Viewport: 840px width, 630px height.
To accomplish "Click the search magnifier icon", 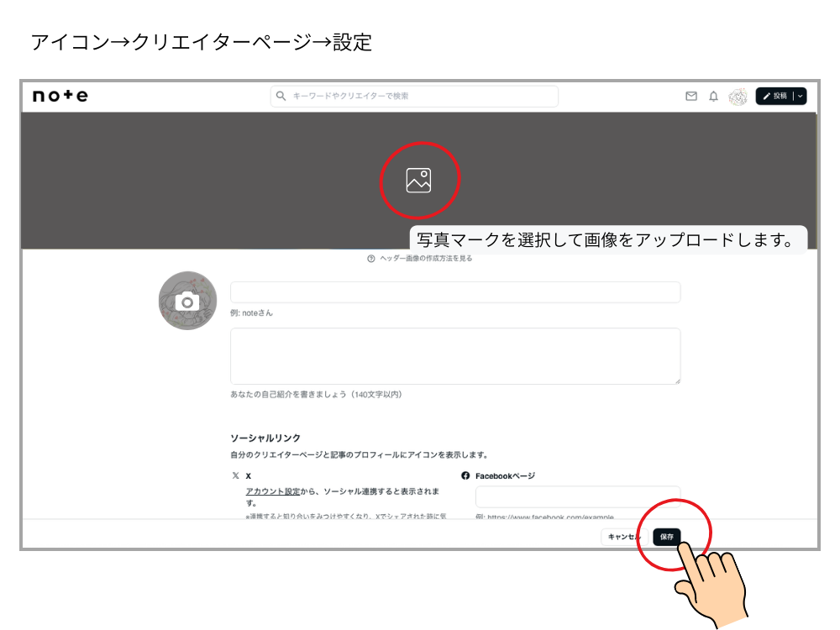I will 281,96.
